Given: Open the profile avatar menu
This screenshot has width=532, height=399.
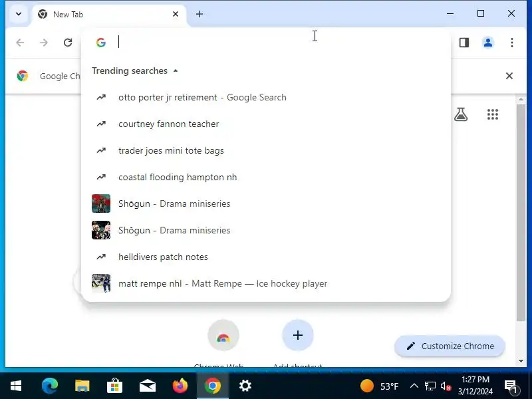Looking at the screenshot, I should pyautogui.click(x=488, y=43).
